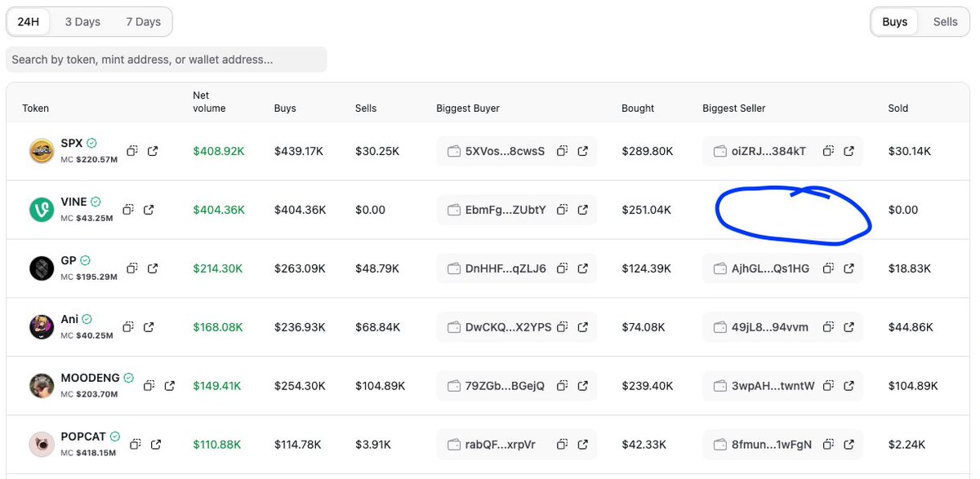Open Ani token external link icon
980x479 pixels.
pos(149,327)
